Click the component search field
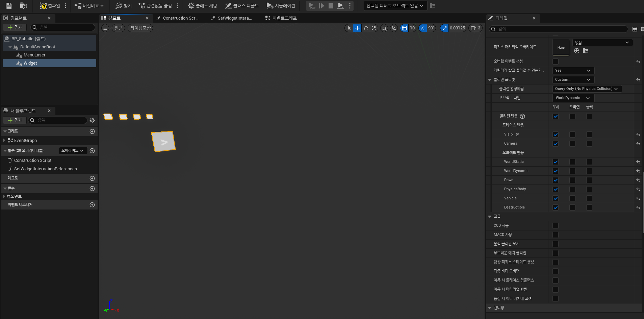The height and width of the screenshot is (319, 644). 63,27
